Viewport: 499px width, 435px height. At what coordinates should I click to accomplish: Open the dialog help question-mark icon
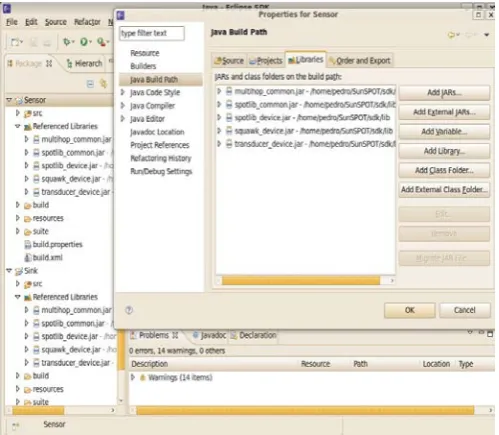tap(129, 310)
